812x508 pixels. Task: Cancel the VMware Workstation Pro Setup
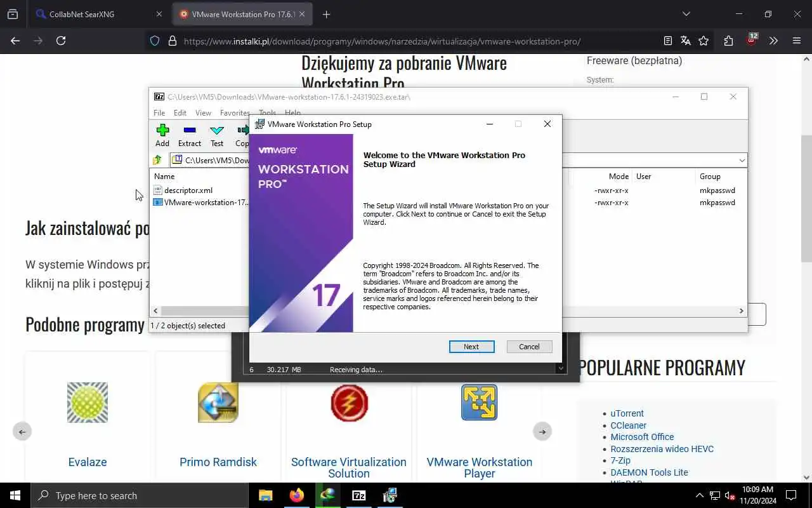coord(529,347)
